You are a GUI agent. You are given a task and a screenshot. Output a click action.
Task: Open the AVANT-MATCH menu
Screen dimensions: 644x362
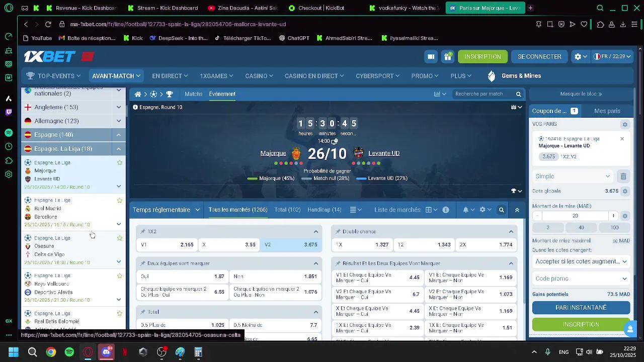pyautogui.click(x=116, y=76)
